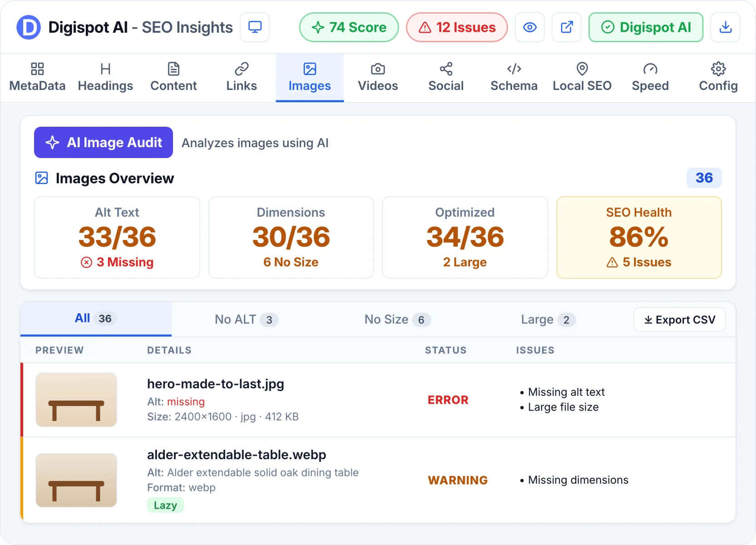
Task: Click the hero-made-to-last.jpg file name
Action: tap(216, 384)
